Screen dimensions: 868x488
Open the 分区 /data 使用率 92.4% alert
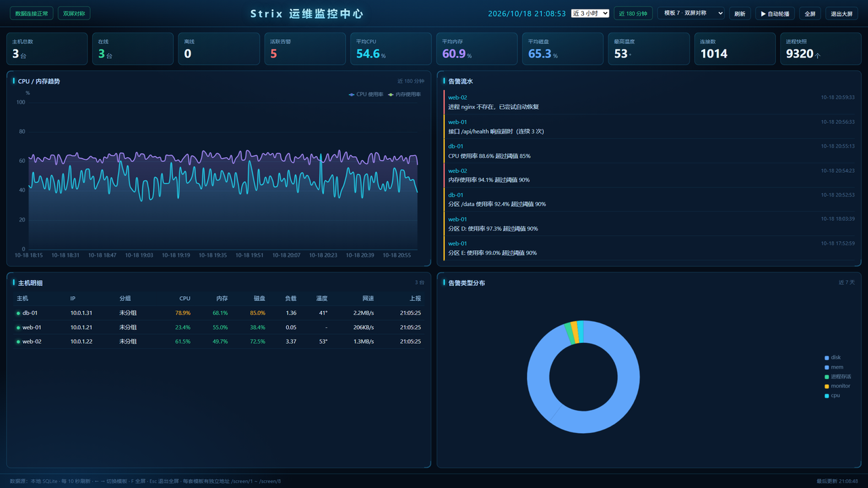click(x=649, y=199)
